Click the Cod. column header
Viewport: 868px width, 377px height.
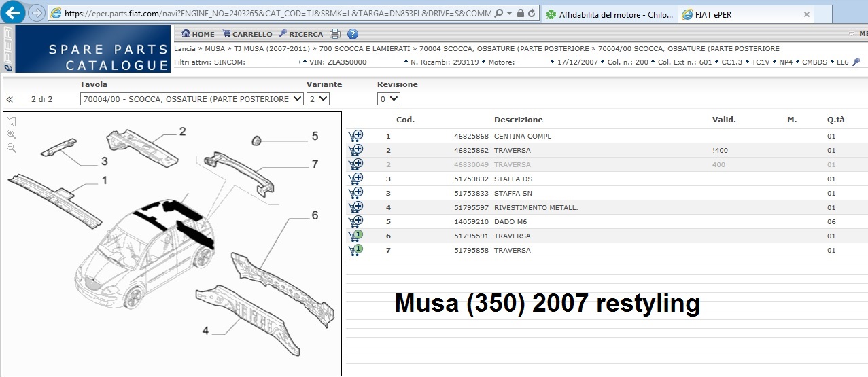(405, 120)
